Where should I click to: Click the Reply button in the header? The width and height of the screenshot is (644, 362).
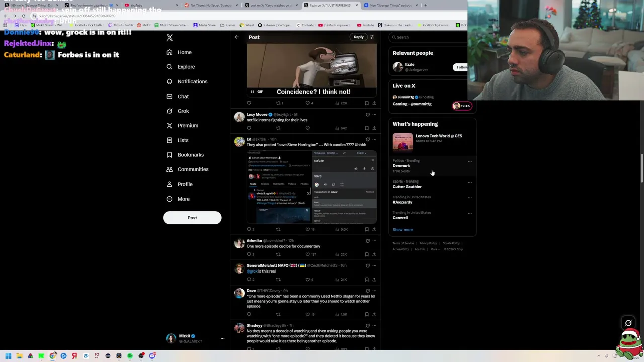(x=358, y=37)
